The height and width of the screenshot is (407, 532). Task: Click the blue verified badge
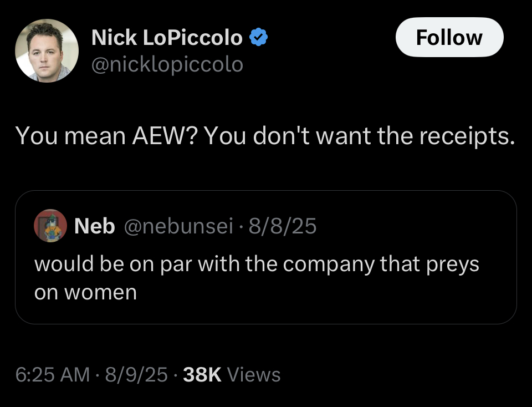[259, 38]
